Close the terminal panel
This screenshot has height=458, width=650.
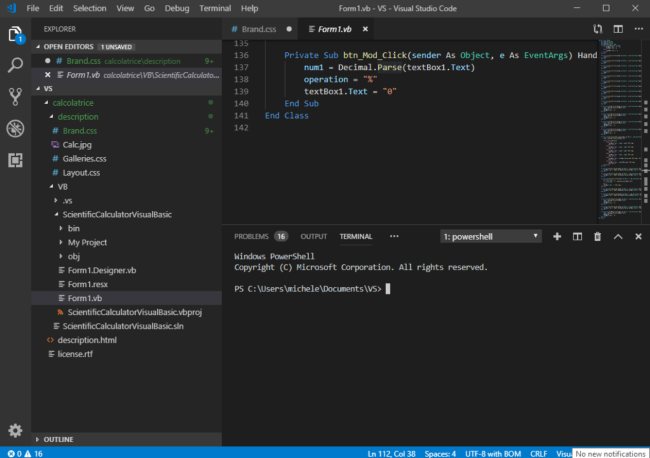(638, 236)
